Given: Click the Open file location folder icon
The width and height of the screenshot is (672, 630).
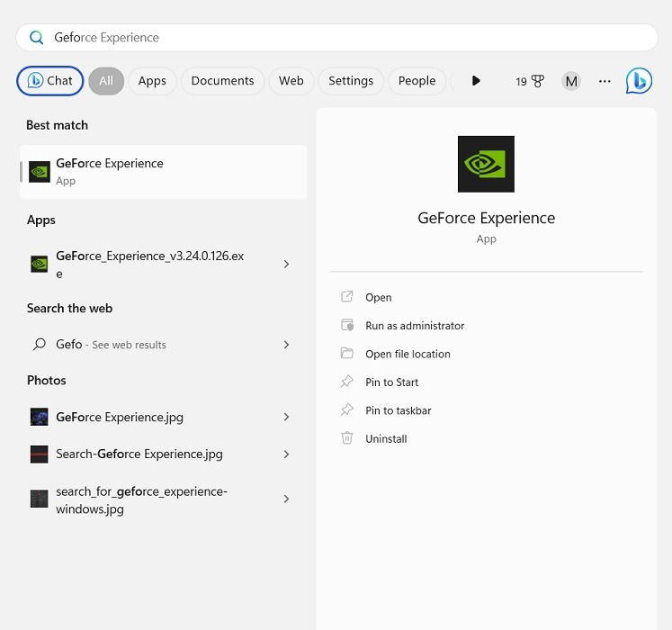Looking at the screenshot, I should (x=346, y=354).
